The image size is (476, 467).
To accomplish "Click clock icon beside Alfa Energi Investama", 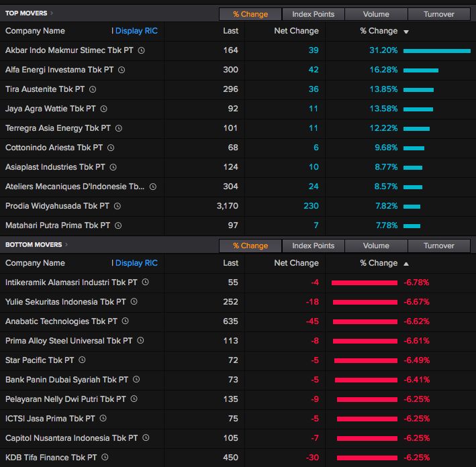I will tap(122, 70).
